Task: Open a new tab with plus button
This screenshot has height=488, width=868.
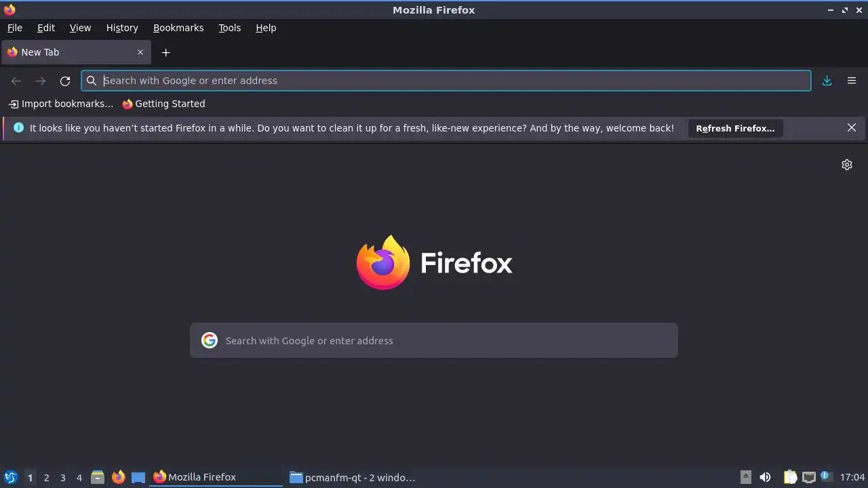Action: (x=165, y=52)
